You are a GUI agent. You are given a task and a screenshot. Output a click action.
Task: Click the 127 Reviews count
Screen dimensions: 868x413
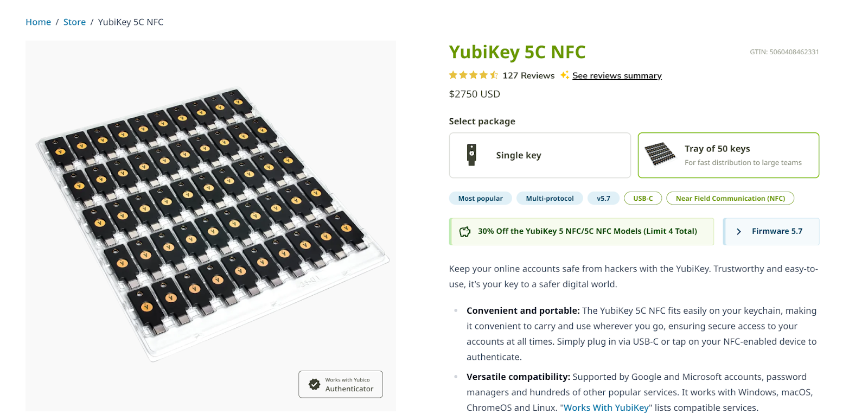(528, 75)
